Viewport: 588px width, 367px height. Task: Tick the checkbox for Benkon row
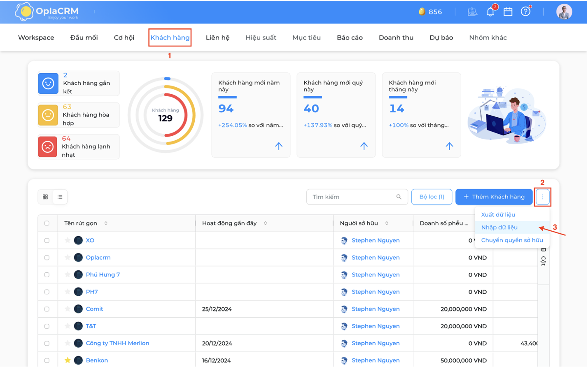(47, 360)
